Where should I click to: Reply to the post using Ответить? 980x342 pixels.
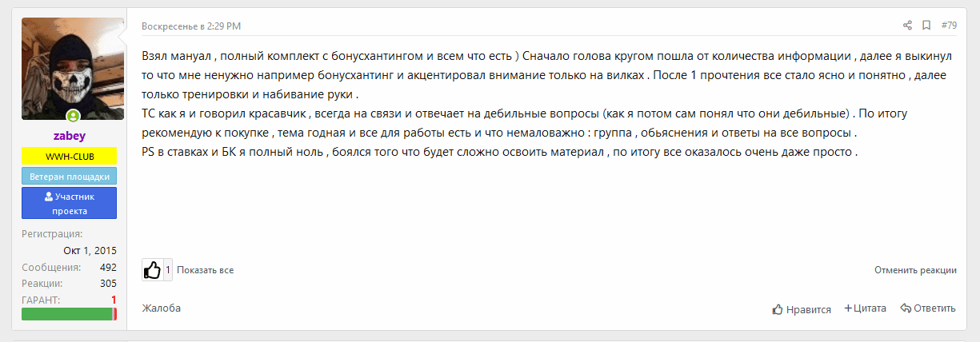[928, 308]
